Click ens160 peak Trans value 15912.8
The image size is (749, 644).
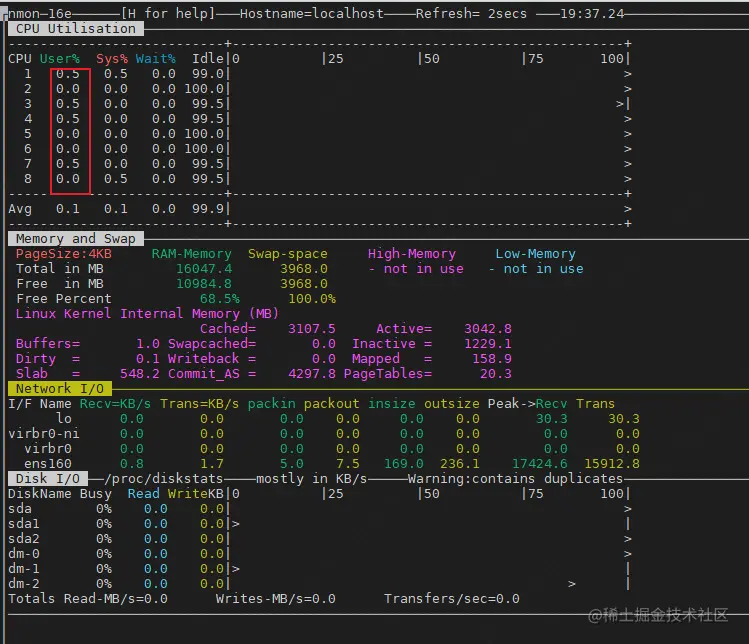tap(612, 463)
